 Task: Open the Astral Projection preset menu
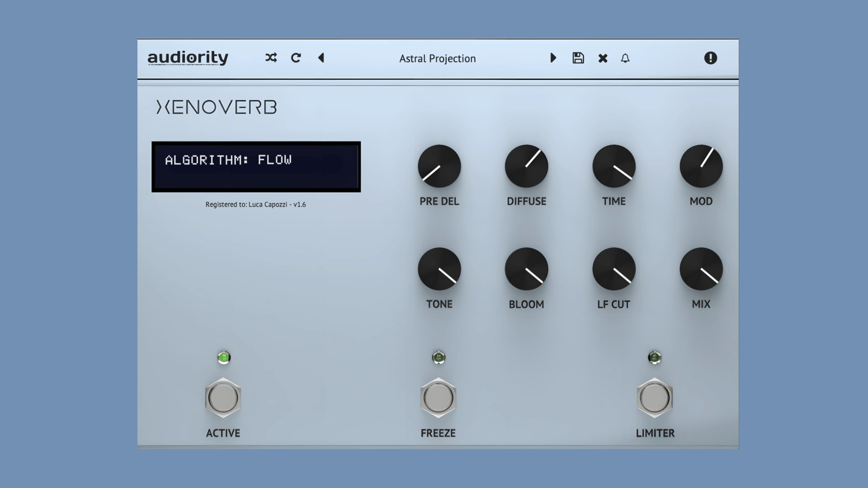[x=437, y=59]
